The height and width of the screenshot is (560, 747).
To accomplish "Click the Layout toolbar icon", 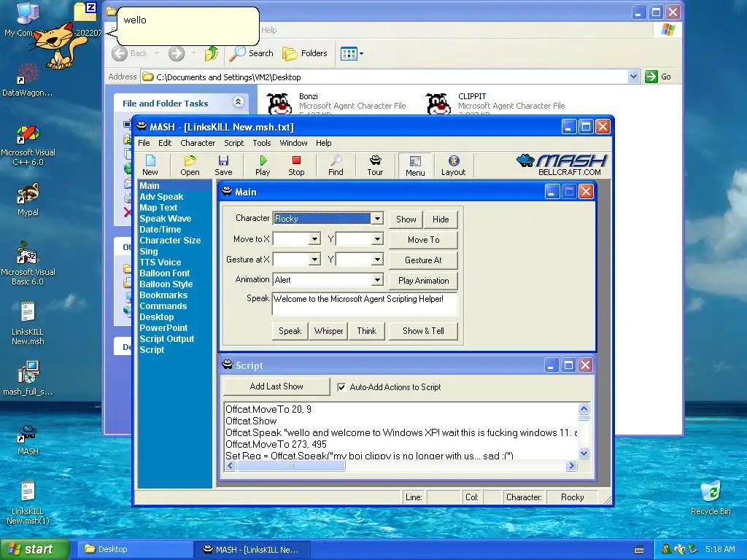I will 453,165.
